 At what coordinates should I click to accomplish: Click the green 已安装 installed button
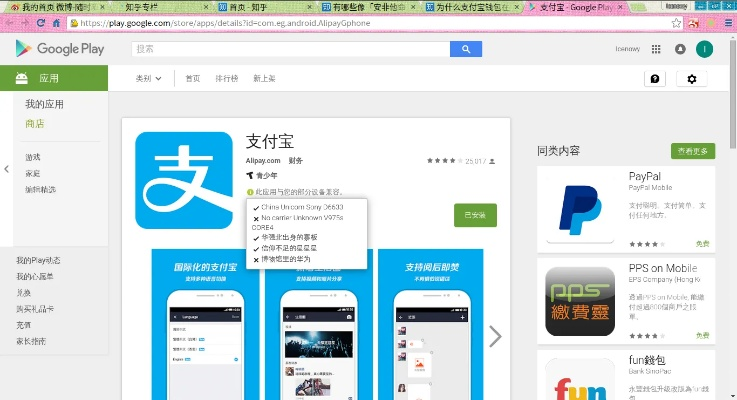pyautogui.click(x=475, y=215)
